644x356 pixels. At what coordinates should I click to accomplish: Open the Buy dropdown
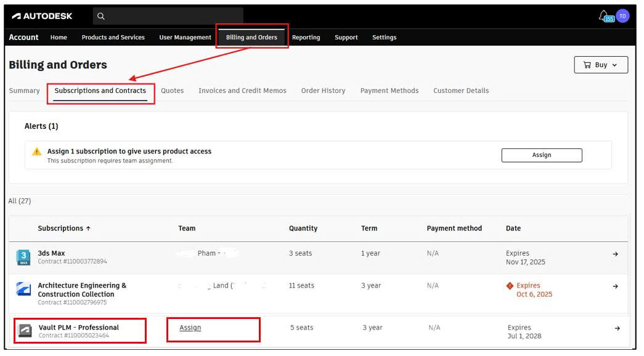pyautogui.click(x=601, y=65)
